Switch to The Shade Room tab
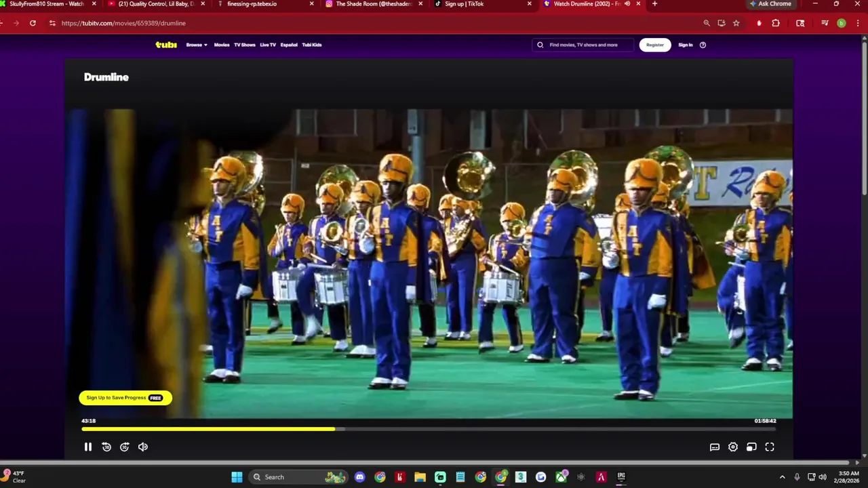 pyautogui.click(x=374, y=4)
